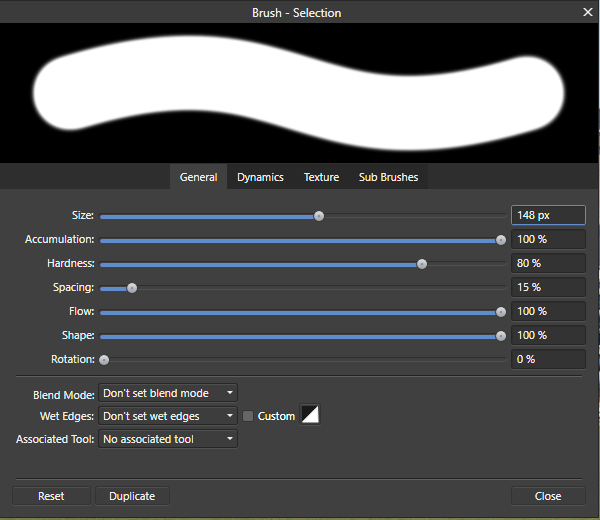Select the Sub Brushes tab
Screen dimensions: 600x520
pyautogui.click(x=388, y=177)
